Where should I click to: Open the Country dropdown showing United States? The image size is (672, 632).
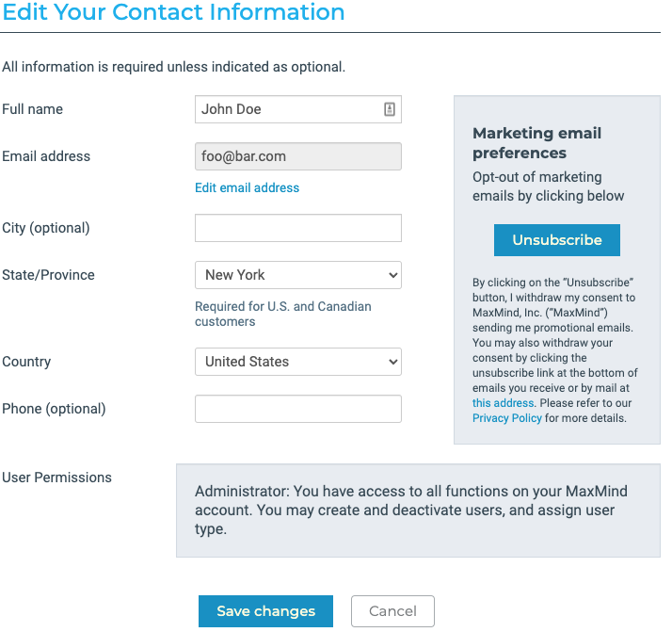pos(297,362)
